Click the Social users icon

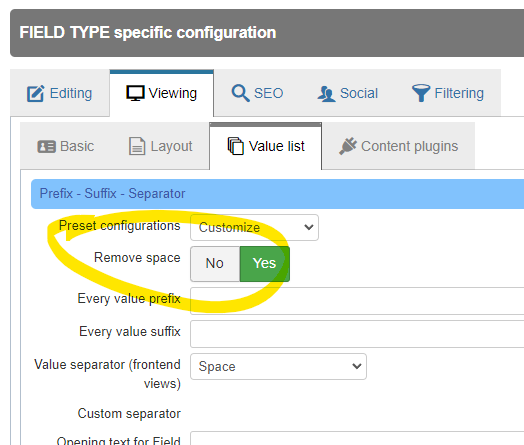pos(326,94)
